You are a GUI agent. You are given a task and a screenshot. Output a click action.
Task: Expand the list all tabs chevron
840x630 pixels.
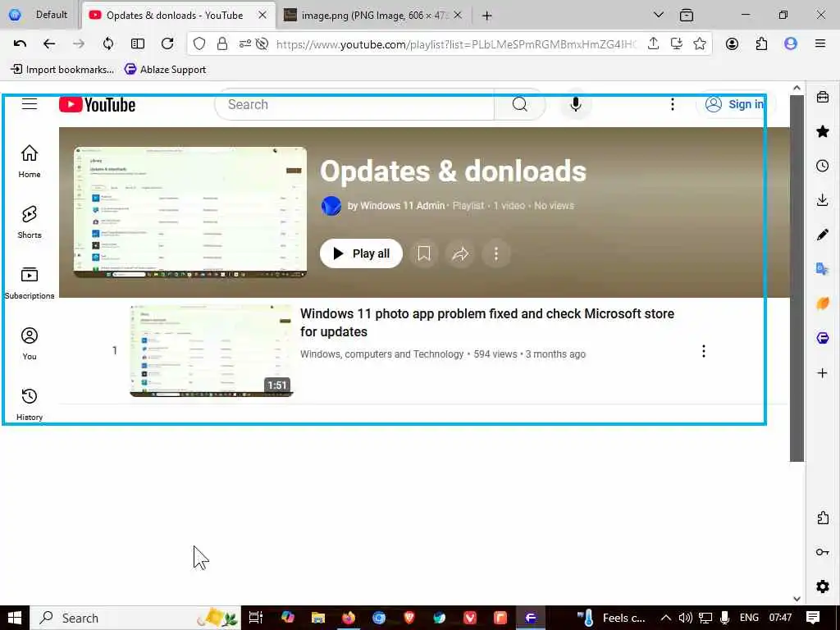[659, 15]
